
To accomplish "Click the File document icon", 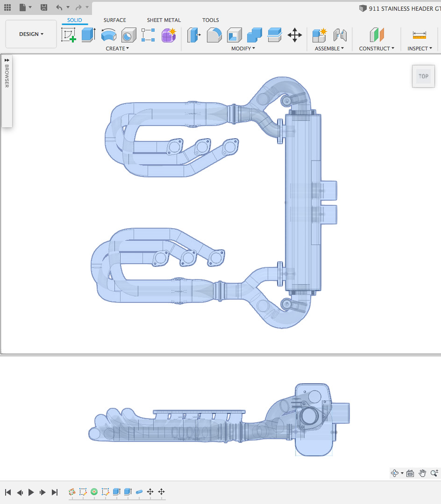I will (x=22, y=7).
